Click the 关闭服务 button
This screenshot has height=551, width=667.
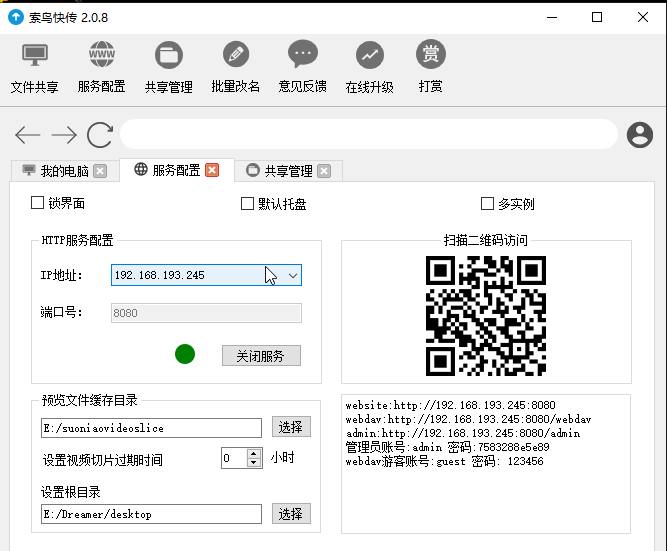[261, 356]
